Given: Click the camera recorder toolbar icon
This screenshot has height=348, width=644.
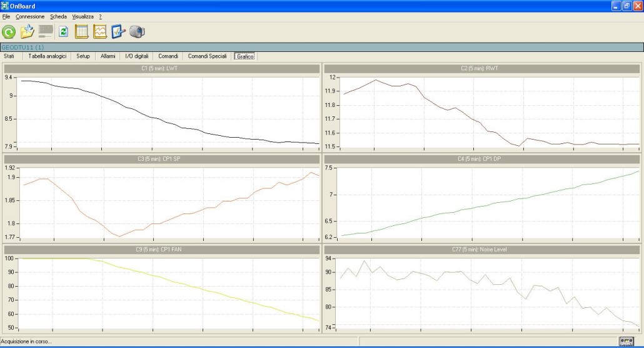Looking at the screenshot, I should (137, 31).
